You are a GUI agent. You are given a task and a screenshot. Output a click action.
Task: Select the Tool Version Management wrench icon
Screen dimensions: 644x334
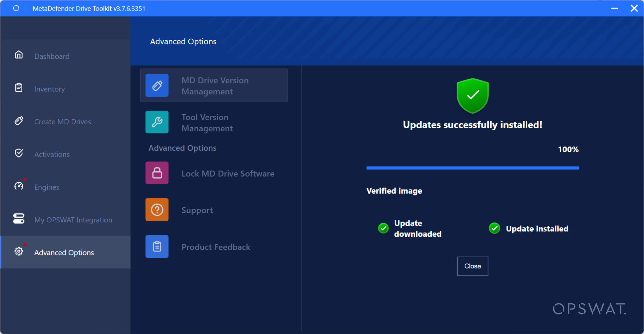[157, 122]
